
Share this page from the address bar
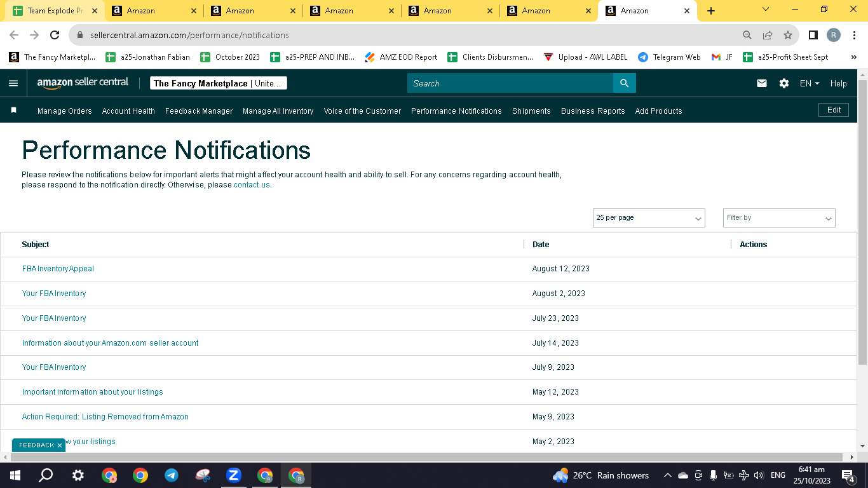pos(768,35)
